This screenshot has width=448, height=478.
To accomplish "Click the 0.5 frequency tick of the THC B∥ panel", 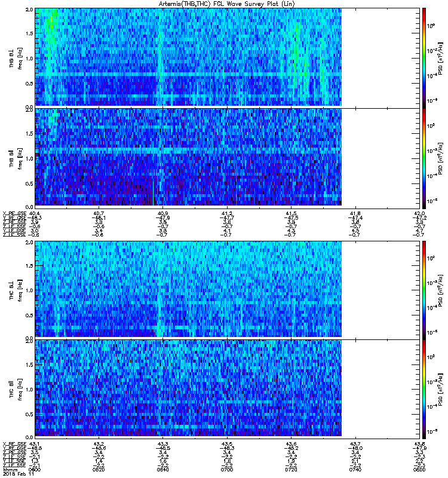I will coord(29,414).
